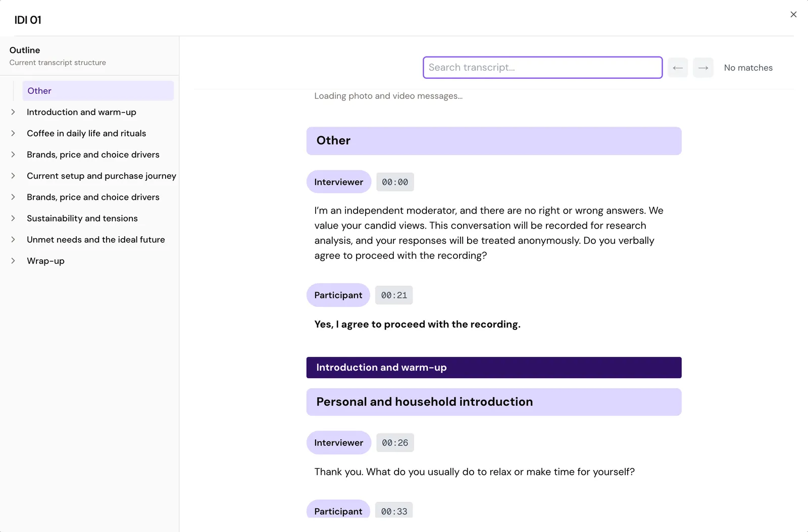
Task: Click Personal and household introduction header
Action: 494,402
